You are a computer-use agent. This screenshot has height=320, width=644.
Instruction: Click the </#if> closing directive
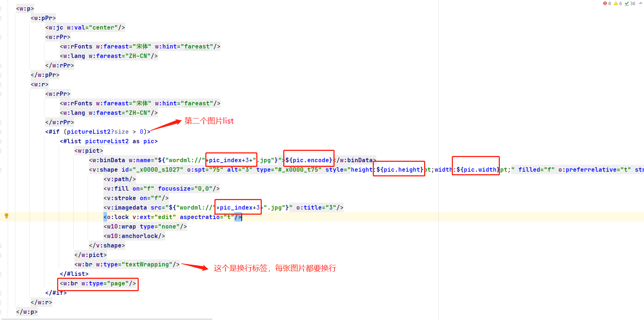56,293
